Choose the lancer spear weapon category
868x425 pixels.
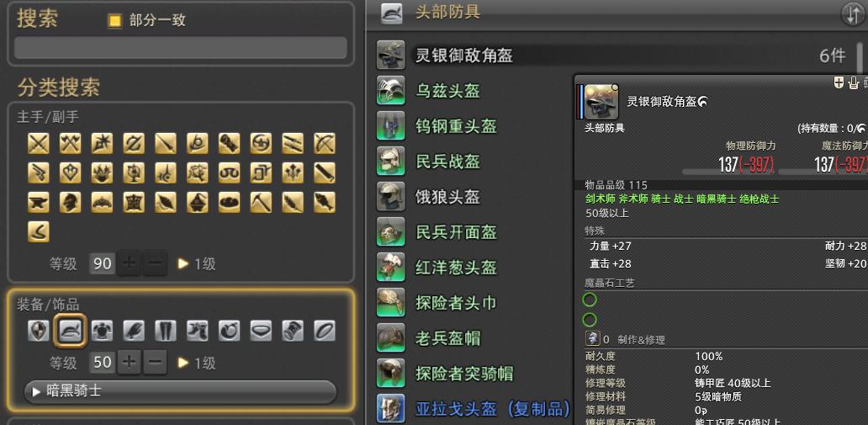click(166, 144)
